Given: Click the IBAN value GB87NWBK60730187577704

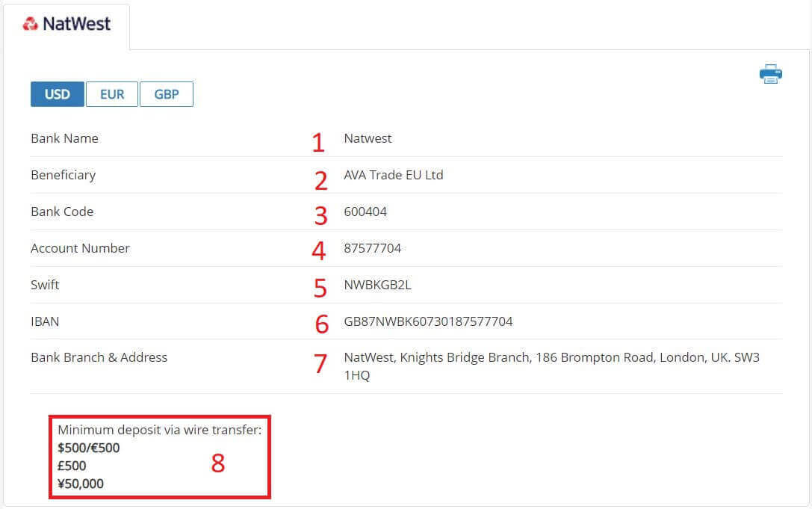Looking at the screenshot, I should coord(428,321).
